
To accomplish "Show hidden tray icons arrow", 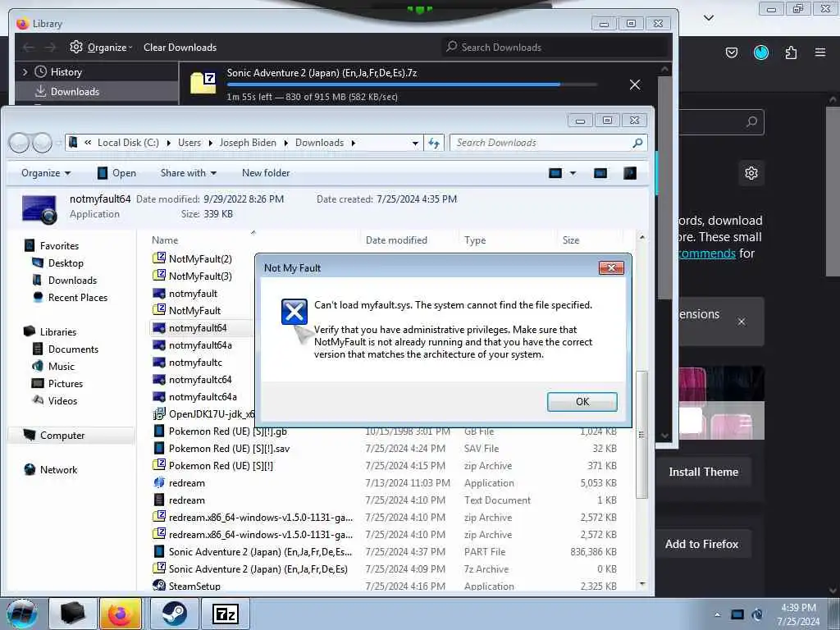I will [x=717, y=614].
